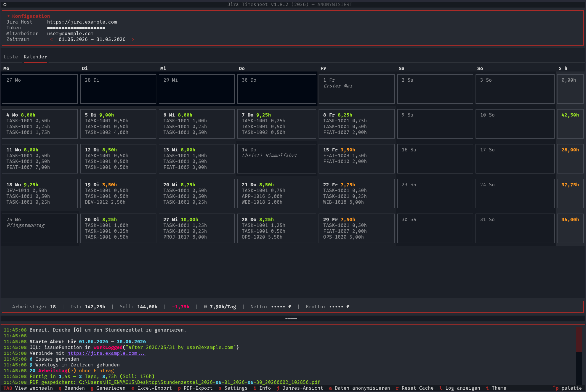The width and height of the screenshot is (586, 392).
Task: Click the log panel scrollbar
Action: tap(579, 356)
